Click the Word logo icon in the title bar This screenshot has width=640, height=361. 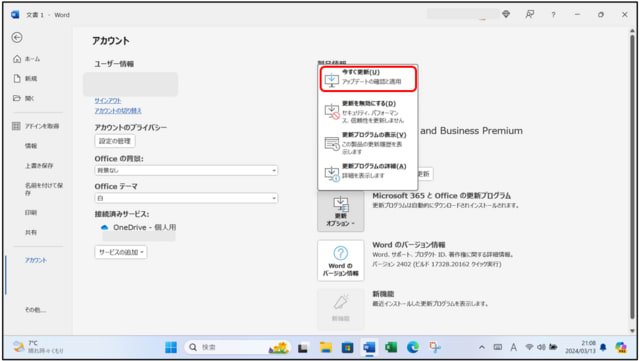click(x=16, y=15)
